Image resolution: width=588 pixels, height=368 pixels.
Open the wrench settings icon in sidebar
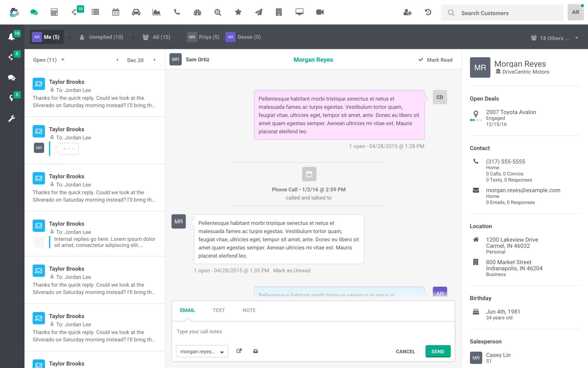click(11, 119)
